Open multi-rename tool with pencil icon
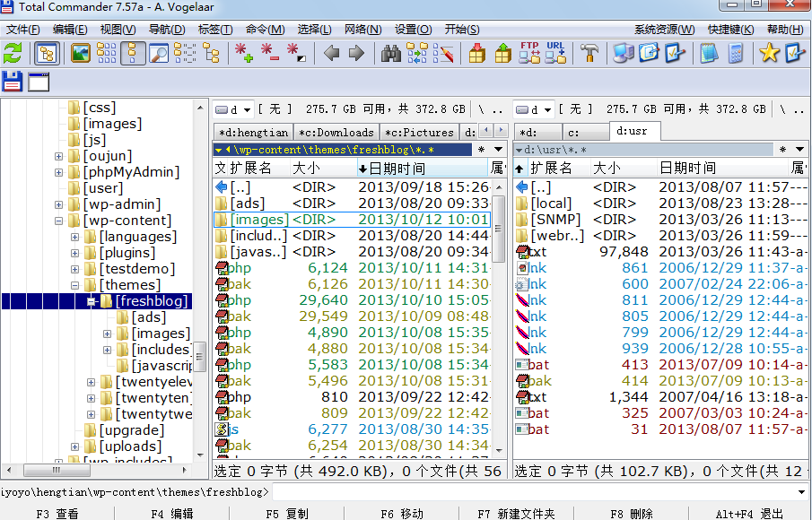Image resolution: width=812 pixels, height=520 pixels. [x=443, y=53]
